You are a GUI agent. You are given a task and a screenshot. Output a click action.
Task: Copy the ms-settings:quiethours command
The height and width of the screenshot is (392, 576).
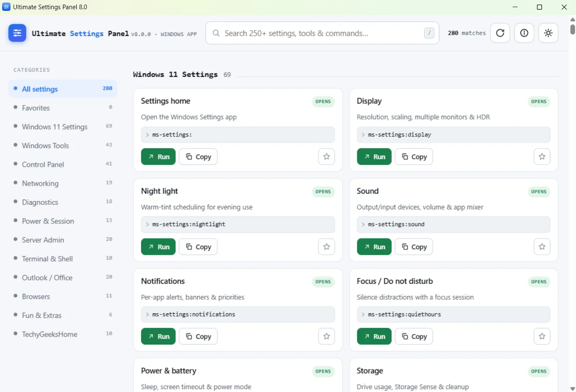(414, 336)
